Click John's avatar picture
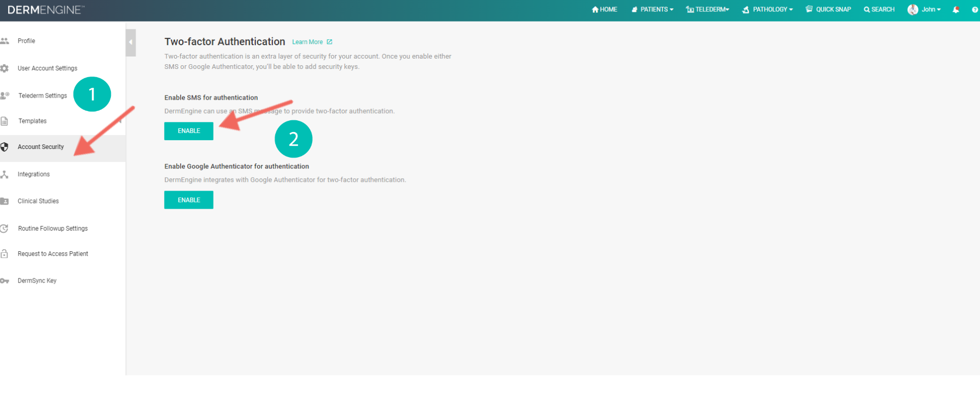This screenshot has height=393, width=980. pos(913,9)
